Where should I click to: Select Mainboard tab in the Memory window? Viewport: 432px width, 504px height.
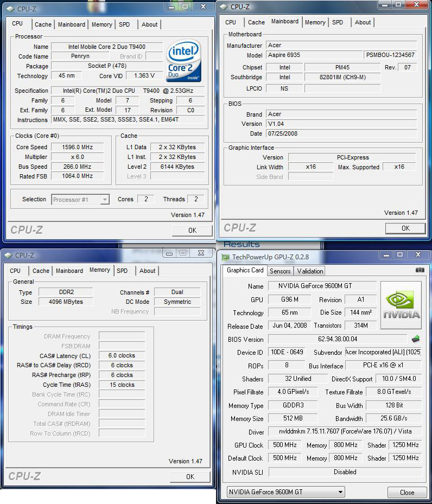(x=69, y=271)
